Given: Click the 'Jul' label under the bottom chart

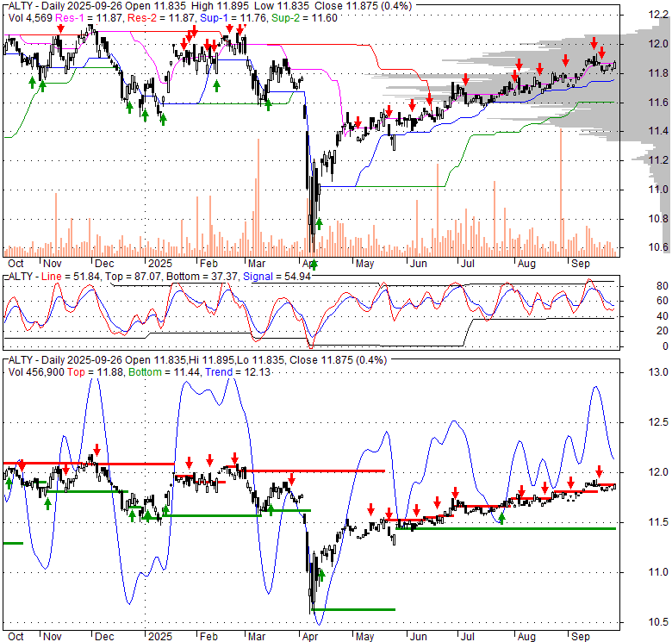Looking at the screenshot, I should click(x=467, y=637).
